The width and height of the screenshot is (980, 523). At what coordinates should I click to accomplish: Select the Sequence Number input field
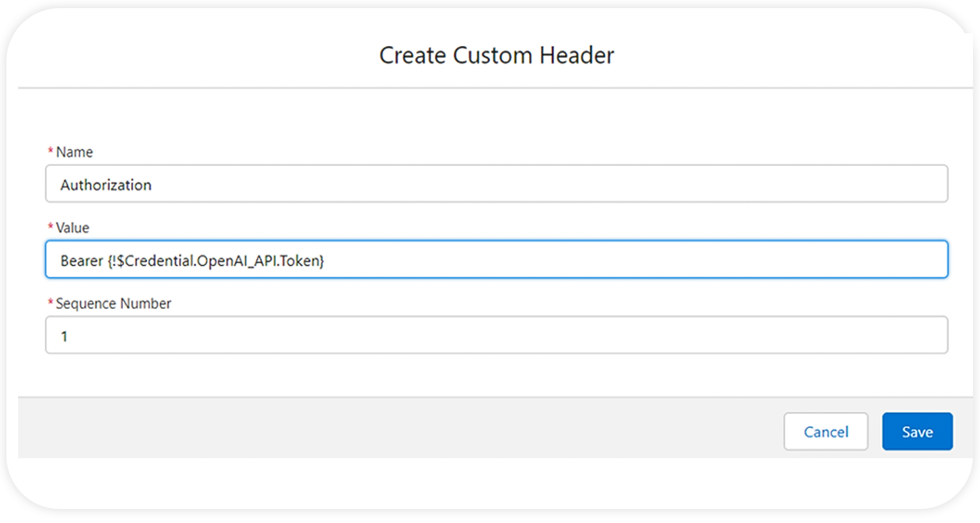(x=496, y=335)
